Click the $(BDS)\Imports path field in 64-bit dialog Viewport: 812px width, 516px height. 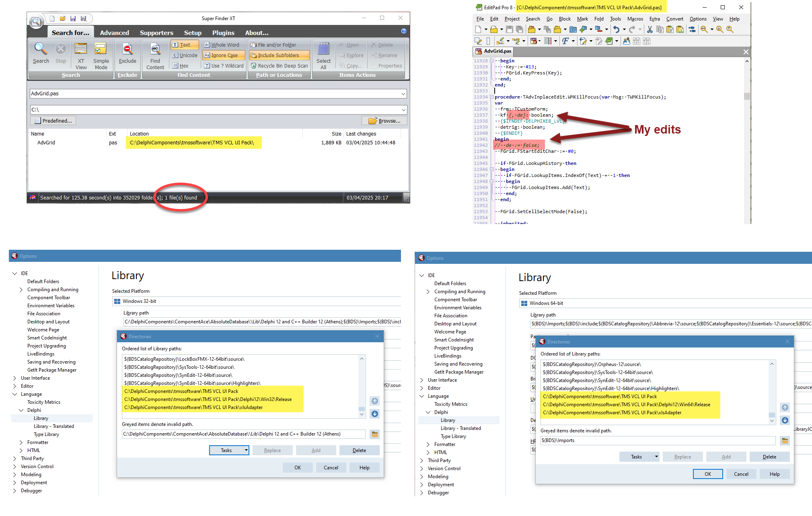(x=658, y=440)
